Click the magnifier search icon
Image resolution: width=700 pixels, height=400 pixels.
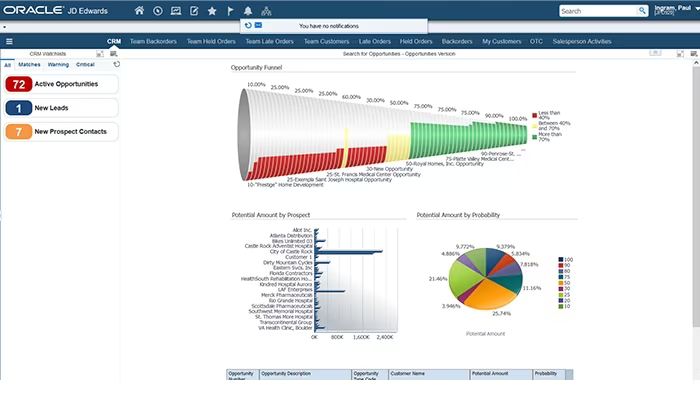tap(642, 11)
